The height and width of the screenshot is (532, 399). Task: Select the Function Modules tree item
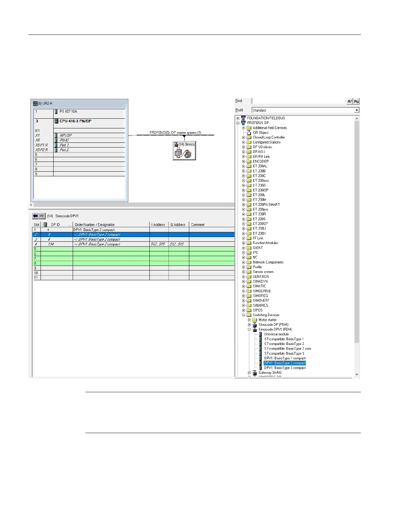[265, 243]
